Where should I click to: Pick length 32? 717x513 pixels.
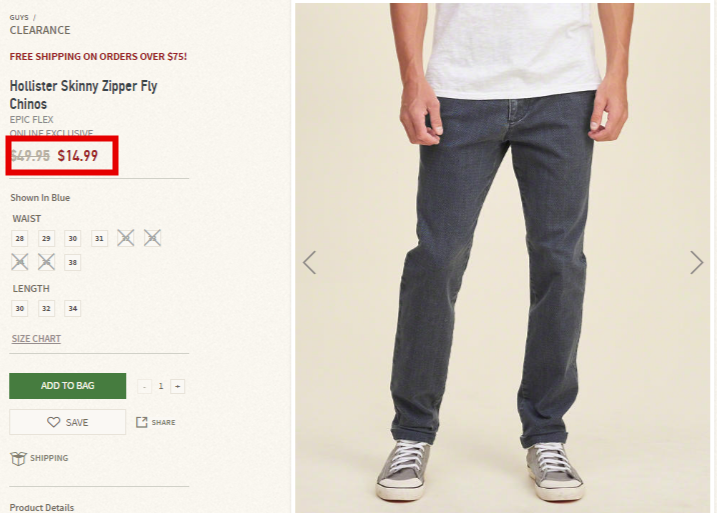[x=46, y=308]
